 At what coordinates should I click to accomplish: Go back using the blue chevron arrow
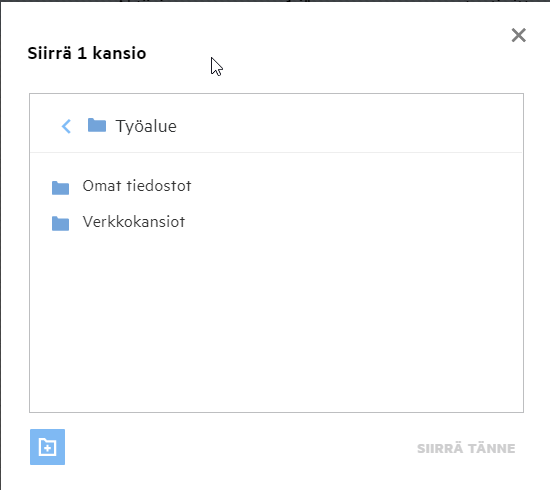tap(66, 126)
